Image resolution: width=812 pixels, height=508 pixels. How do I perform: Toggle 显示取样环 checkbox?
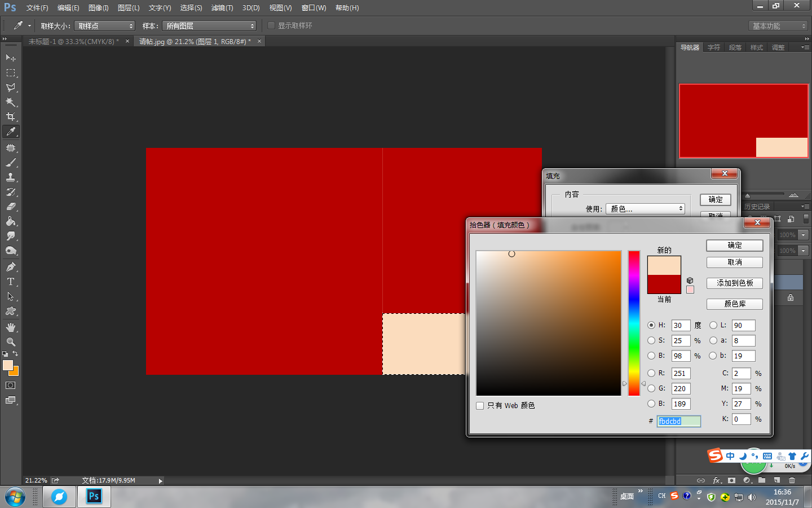pos(271,25)
